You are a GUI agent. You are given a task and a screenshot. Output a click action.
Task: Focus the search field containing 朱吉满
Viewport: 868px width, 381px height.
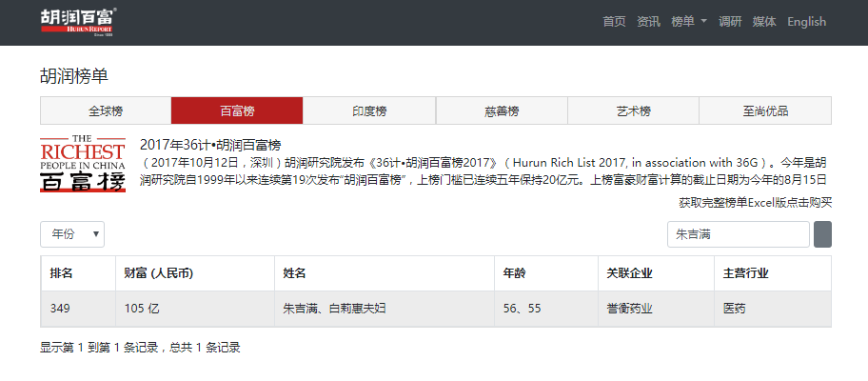point(739,234)
